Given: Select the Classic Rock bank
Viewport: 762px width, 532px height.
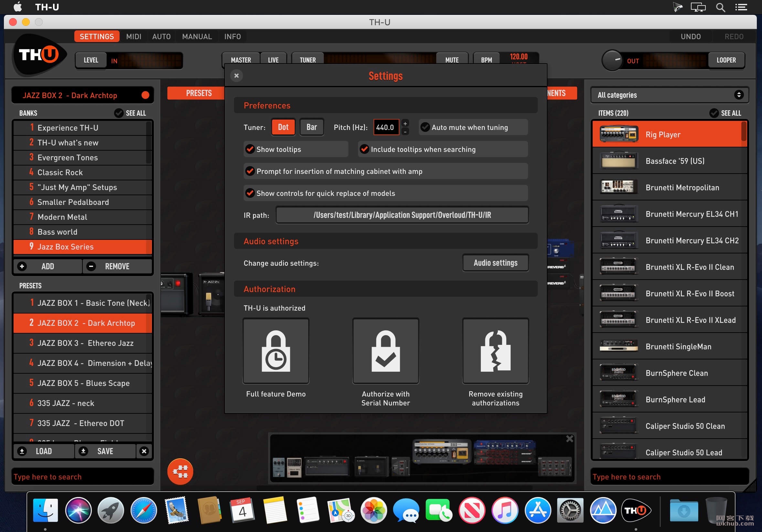Looking at the screenshot, I should tap(82, 172).
